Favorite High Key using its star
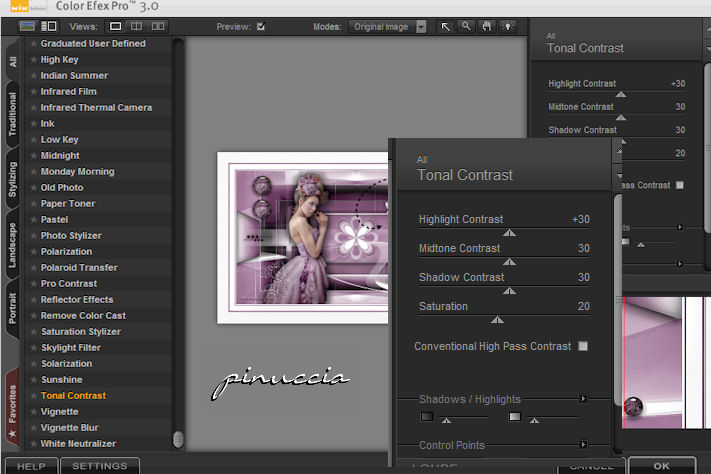The image size is (711, 474). 34,59
